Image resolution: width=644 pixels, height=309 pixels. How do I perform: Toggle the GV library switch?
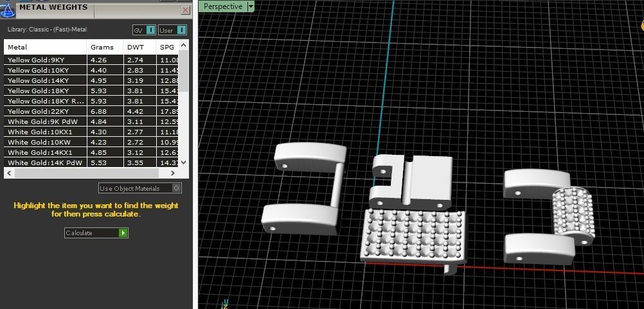144,30
